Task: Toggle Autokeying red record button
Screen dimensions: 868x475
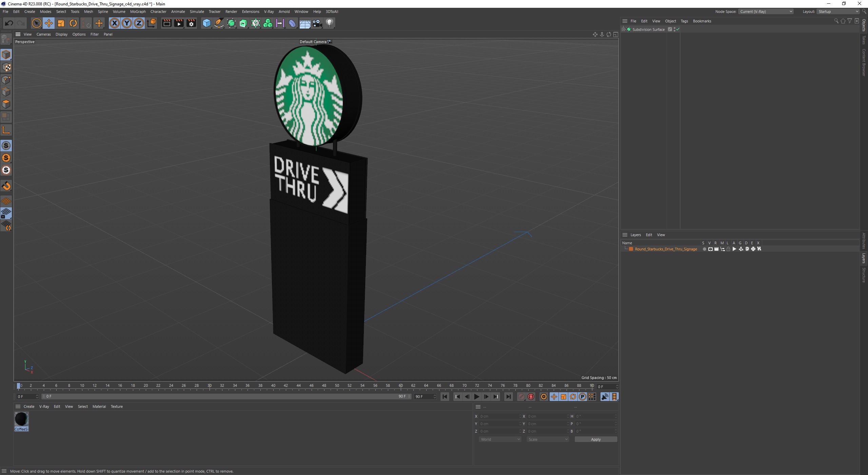Action: point(531,397)
